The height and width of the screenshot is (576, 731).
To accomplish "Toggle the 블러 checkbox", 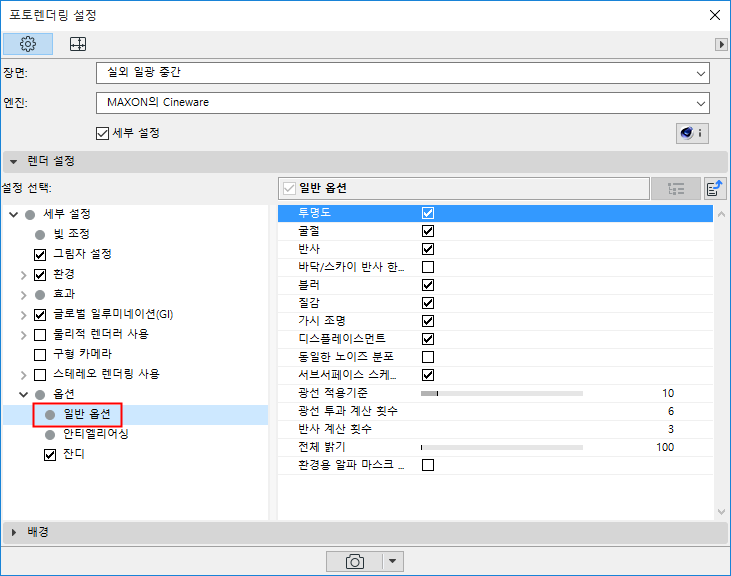I will [x=428, y=285].
